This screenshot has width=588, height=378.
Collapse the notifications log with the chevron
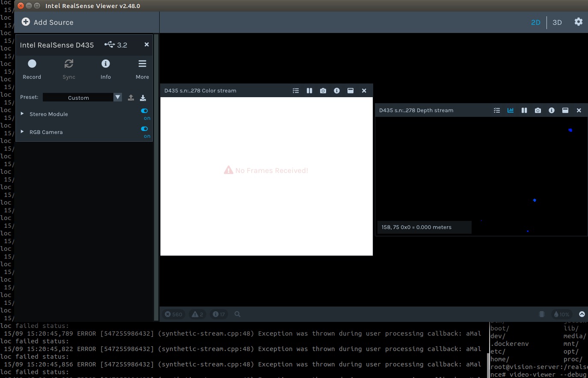[x=582, y=314]
